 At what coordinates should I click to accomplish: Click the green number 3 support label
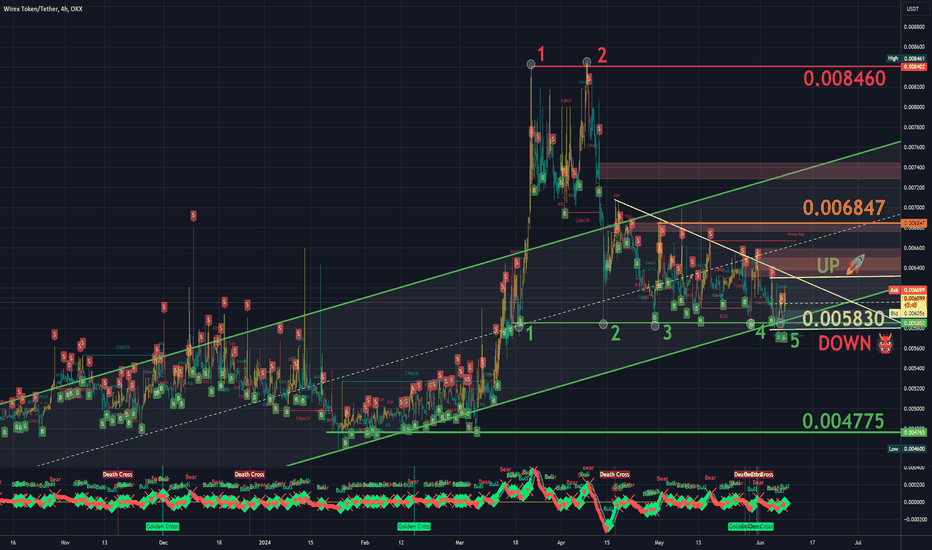667,333
